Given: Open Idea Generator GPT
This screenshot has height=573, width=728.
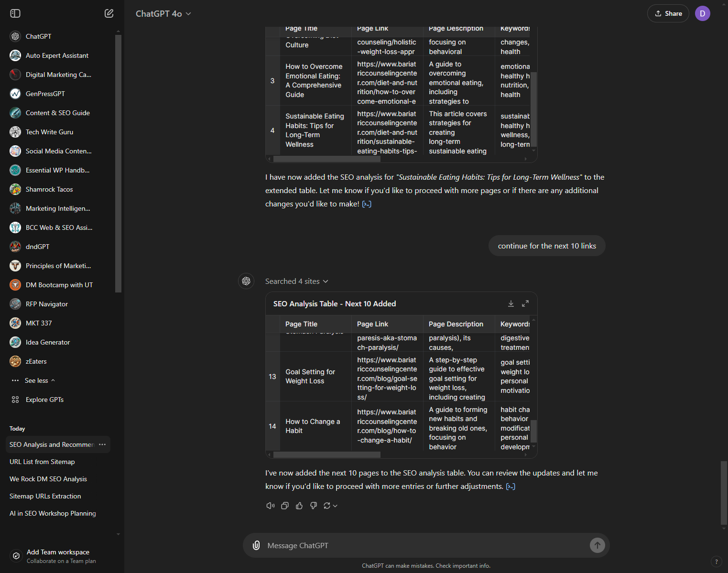Looking at the screenshot, I should (60, 342).
